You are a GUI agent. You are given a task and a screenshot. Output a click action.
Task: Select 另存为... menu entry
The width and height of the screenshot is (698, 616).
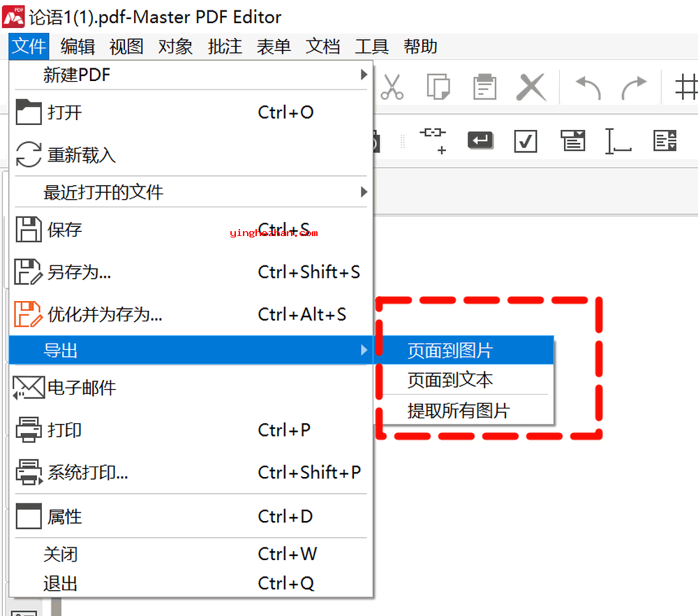coord(191,272)
